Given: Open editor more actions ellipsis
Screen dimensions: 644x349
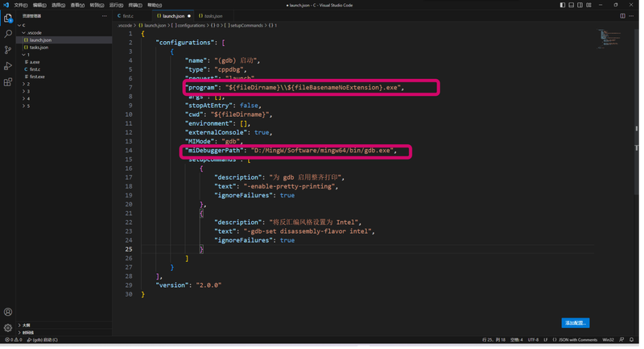Looking at the screenshot, I should point(631,16).
